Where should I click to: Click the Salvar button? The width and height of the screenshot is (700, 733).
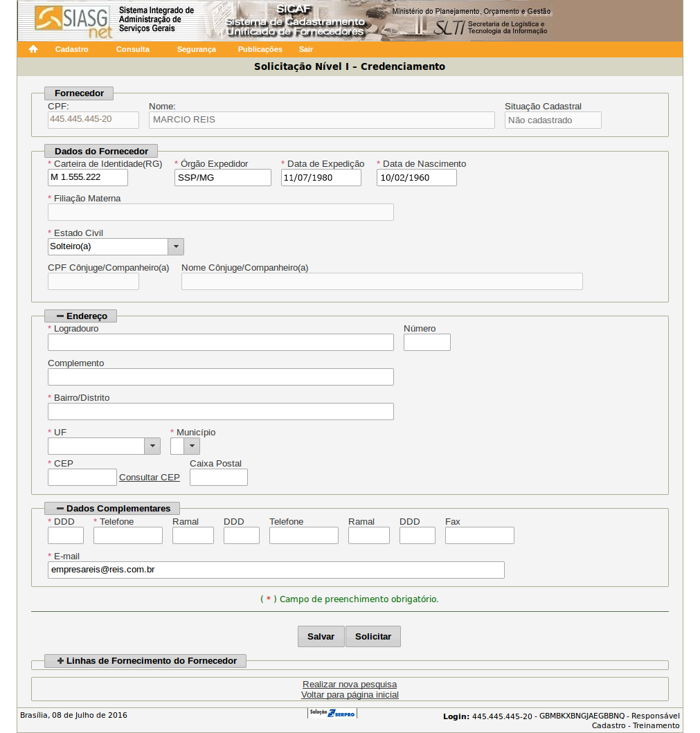[x=321, y=636]
